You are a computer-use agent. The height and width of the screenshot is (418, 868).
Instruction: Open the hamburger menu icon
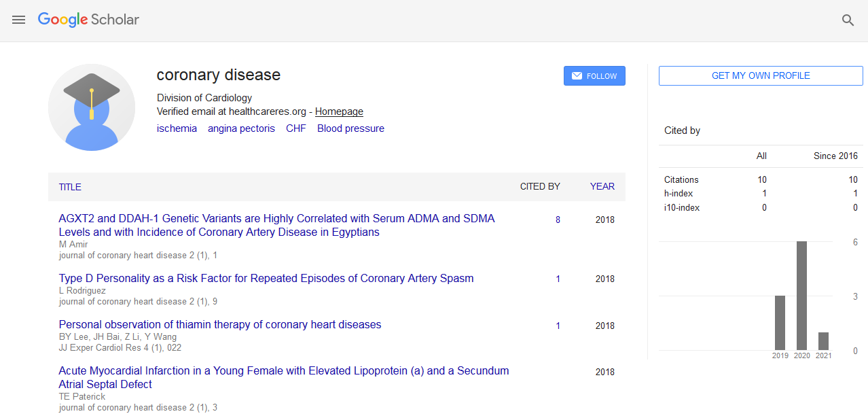click(x=18, y=20)
